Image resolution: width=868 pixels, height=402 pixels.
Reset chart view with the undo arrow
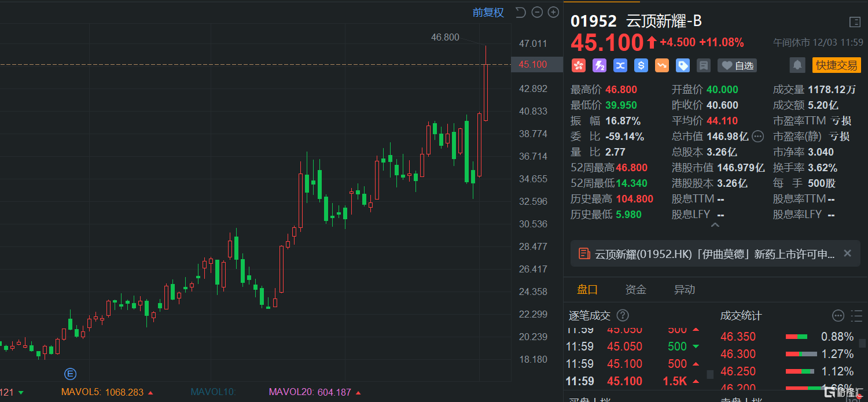tap(520, 12)
